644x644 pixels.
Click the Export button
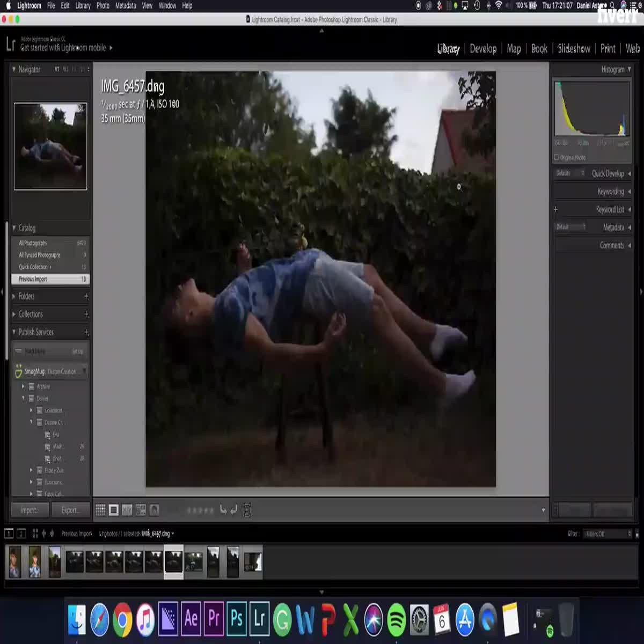(71, 510)
